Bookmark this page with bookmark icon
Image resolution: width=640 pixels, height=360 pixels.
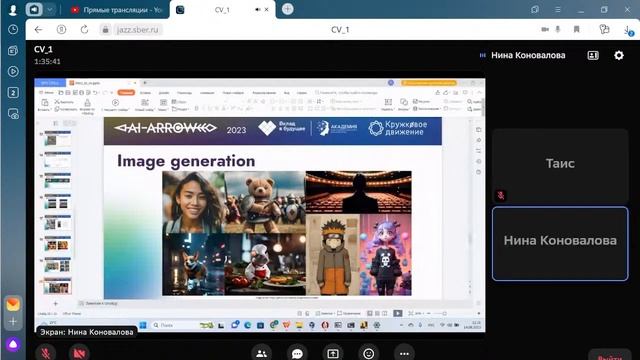576,29
